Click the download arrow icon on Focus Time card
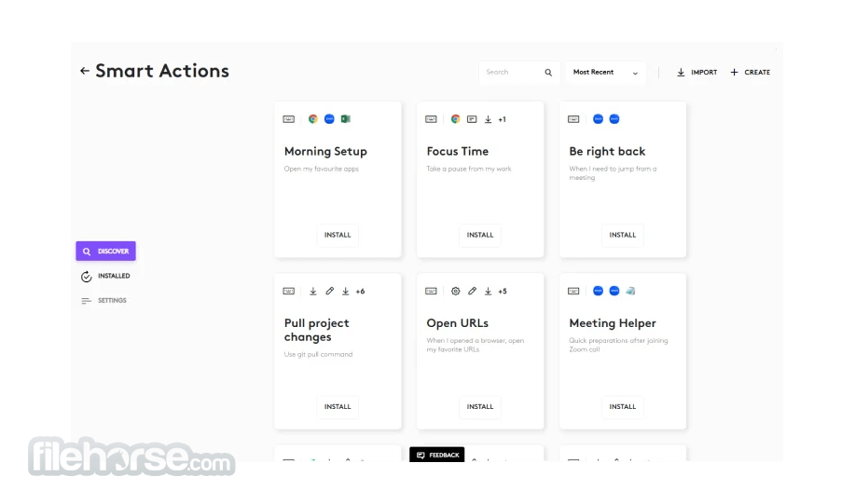This screenshot has width=855, height=504. tap(488, 119)
